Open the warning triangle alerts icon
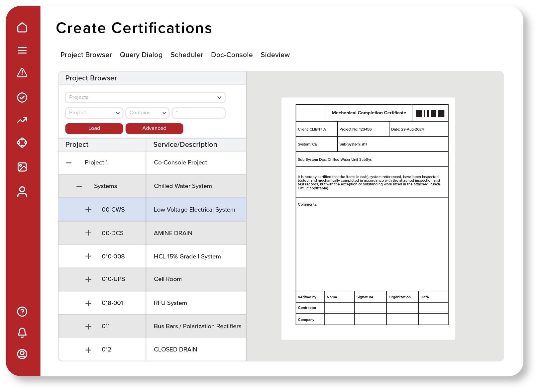 tap(22, 73)
